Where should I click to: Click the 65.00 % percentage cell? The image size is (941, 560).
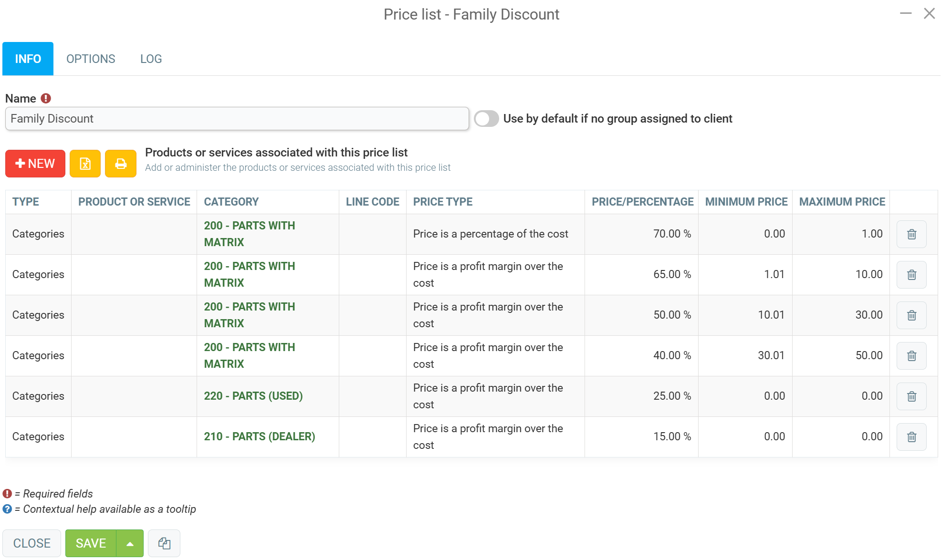pos(641,275)
